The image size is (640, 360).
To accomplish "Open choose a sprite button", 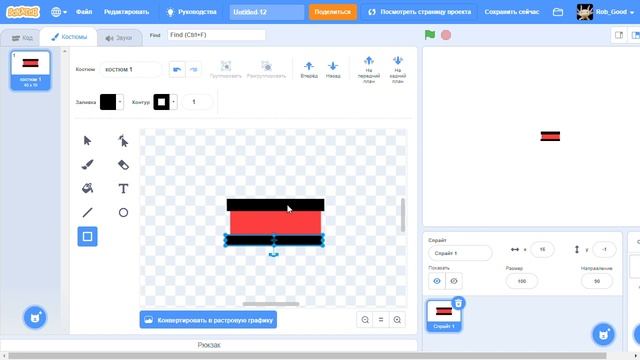I will [603, 334].
